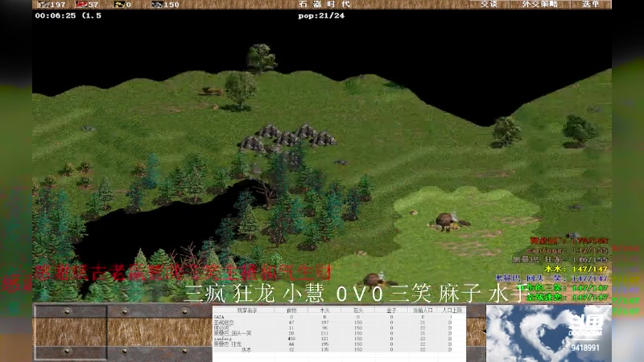Click the 水水 score entry 147/147
644x362 pixels.
coord(576,269)
